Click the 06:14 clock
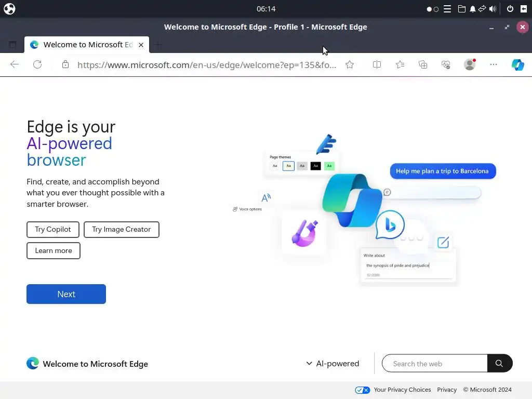 266,9
